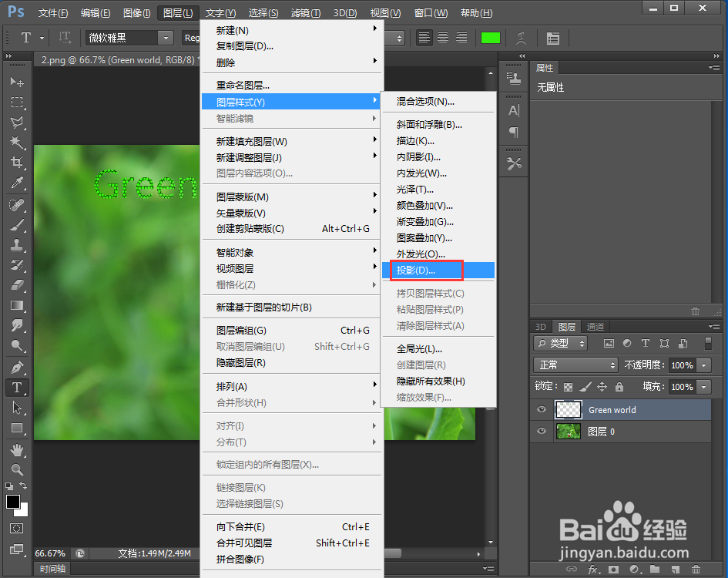Select the Polygonal Lasso tool
The image size is (728, 578).
[x=17, y=123]
